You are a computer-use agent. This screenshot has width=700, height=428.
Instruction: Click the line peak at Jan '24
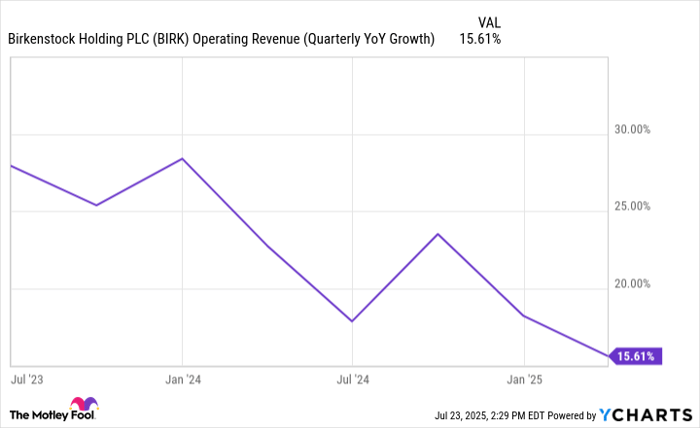click(182, 158)
